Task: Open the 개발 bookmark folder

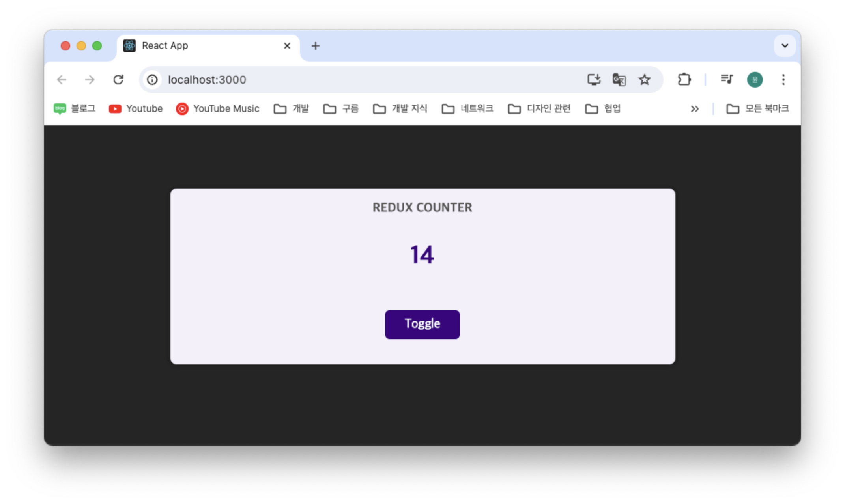Action: click(x=291, y=109)
